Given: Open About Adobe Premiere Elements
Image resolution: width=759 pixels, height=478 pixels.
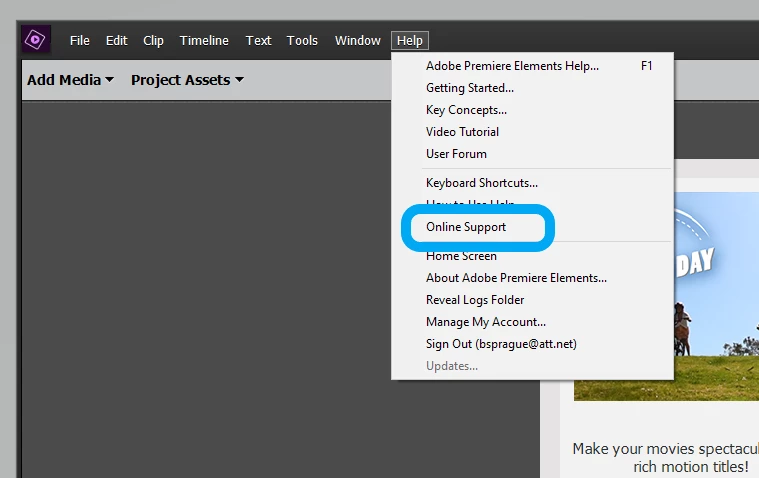Looking at the screenshot, I should 532,278.
